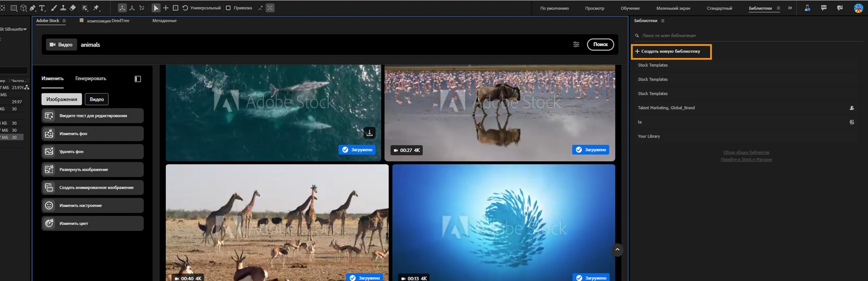The height and width of the screenshot is (281, 868).
Task: Open search filter settings sliders icon
Action: [576, 44]
